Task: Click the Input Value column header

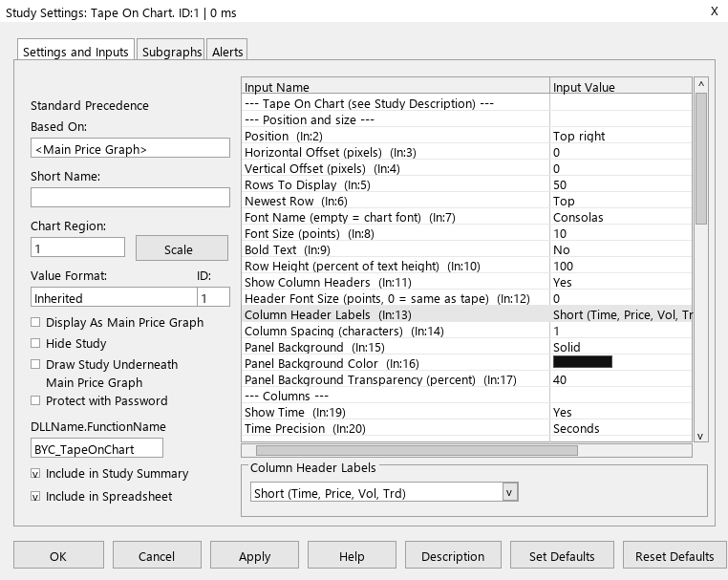Action: click(x=621, y=87)
